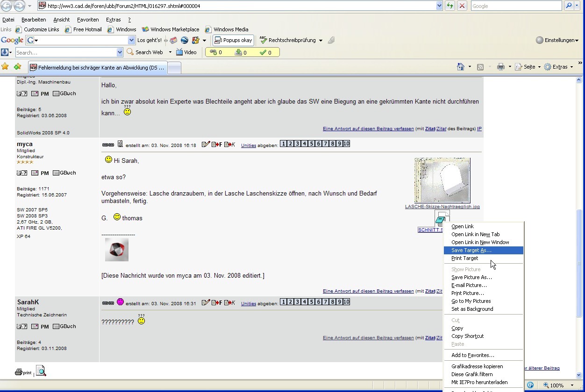Click the F quote icon on myca's post

[217, 145]
